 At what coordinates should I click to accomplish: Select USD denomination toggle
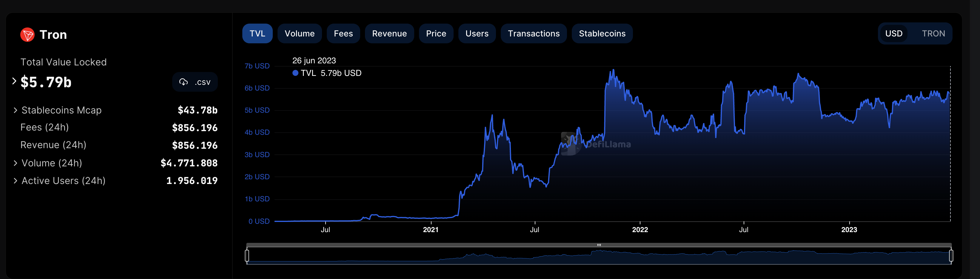pyautogui.click(x=893, y=33)
